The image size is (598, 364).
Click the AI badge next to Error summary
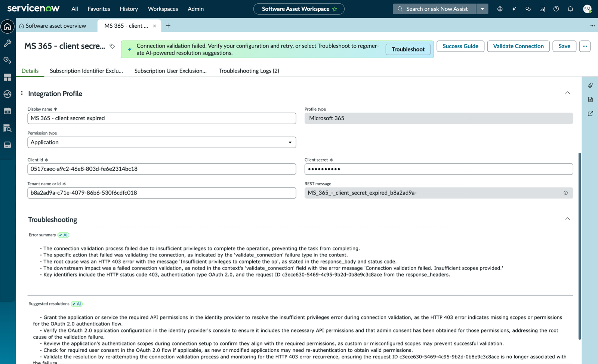click(x=64, y=235)
